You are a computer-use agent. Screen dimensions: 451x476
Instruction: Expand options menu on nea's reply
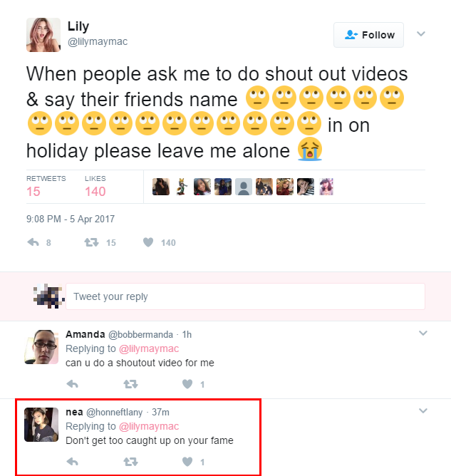point(423,410)
